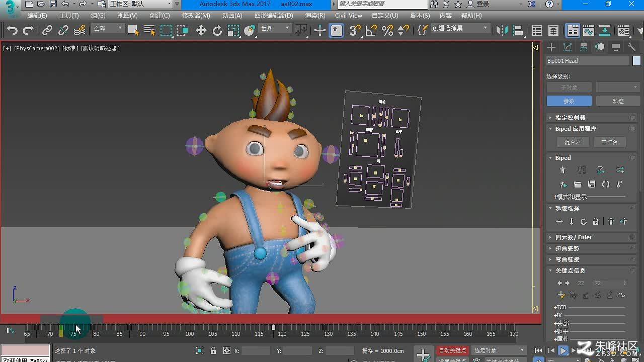Open Select by Name list
Image resolution: width=644 pixels, height=362 pixels.
point(149,31)
